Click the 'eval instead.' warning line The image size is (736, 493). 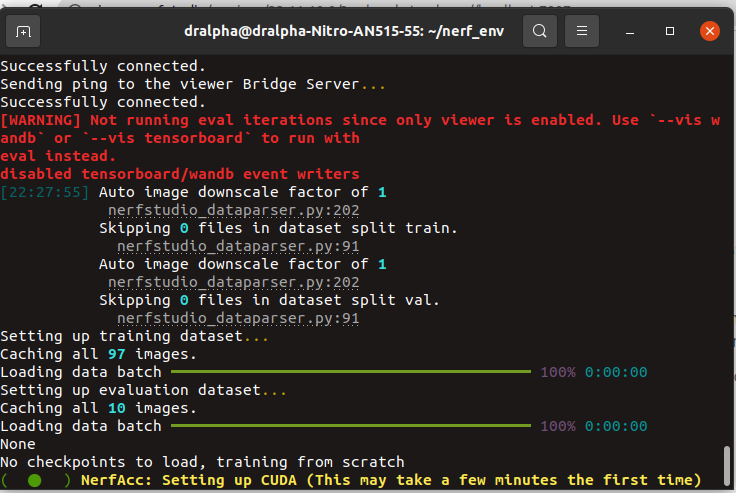pyautogui.click(x=58, y=156)
